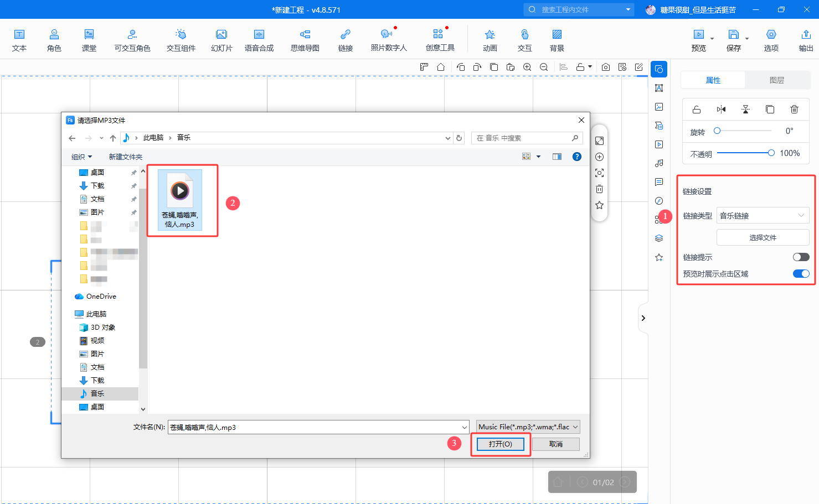
Task: Click the delete trash icon in properties
Action: 794,109
